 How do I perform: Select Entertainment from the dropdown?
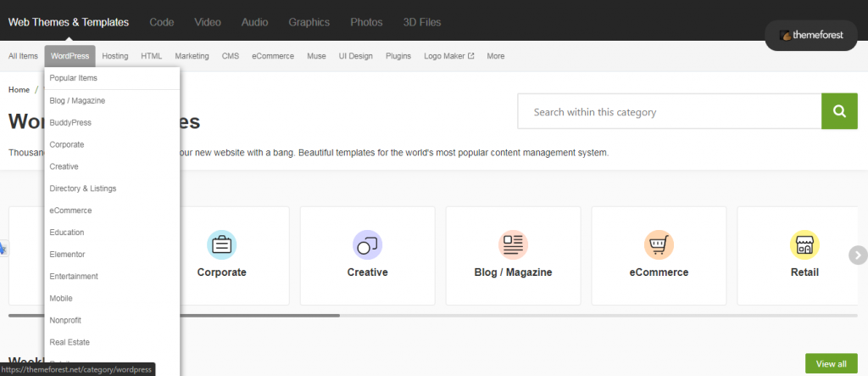[113, 276]
